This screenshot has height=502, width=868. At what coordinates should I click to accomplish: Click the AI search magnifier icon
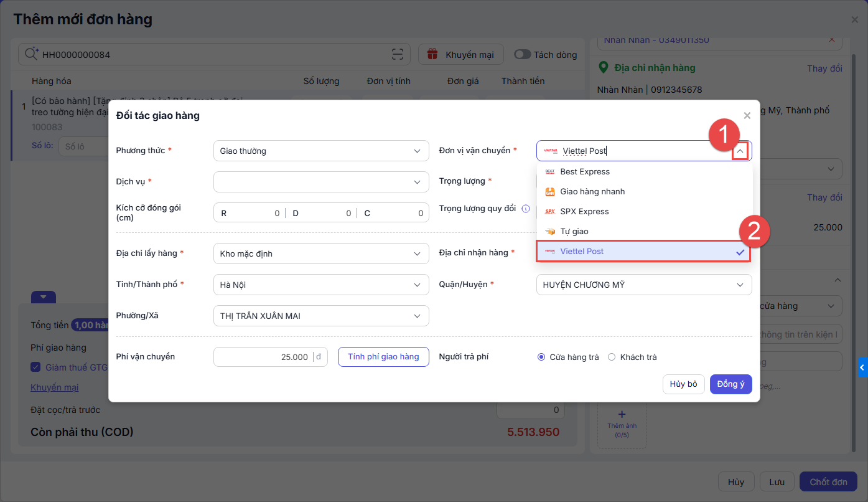31,55
